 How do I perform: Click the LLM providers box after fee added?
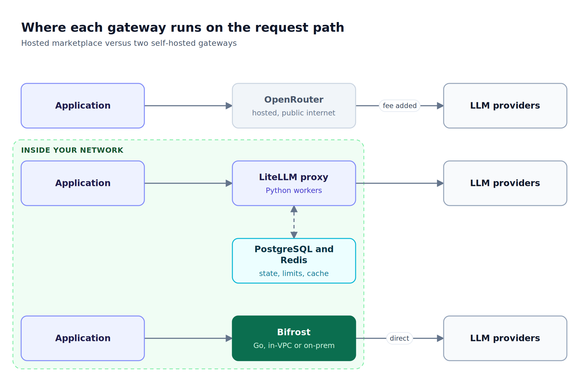click(505, 106)
